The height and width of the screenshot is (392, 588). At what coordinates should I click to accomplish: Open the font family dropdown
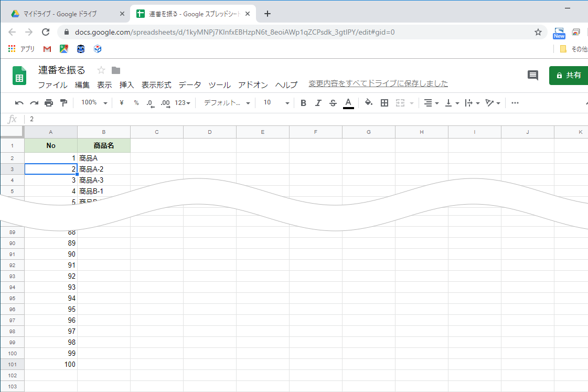coord(227,103)
